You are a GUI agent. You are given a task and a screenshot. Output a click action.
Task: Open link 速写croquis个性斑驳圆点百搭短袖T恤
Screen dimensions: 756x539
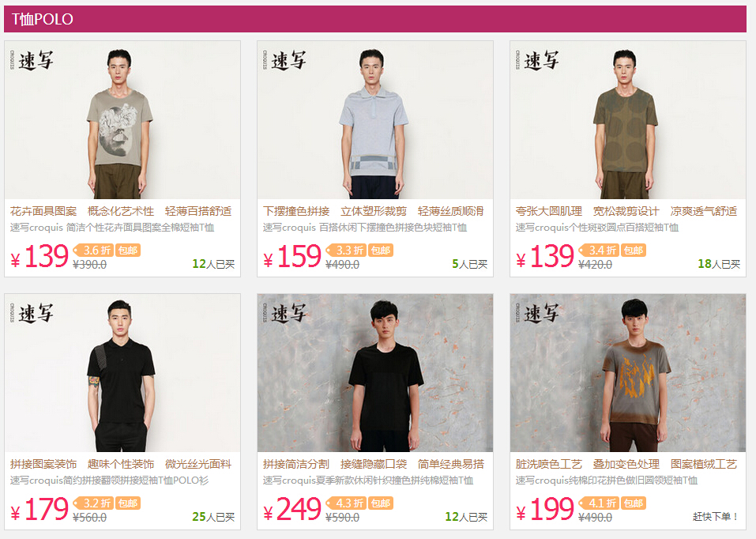tap(596, 228)
